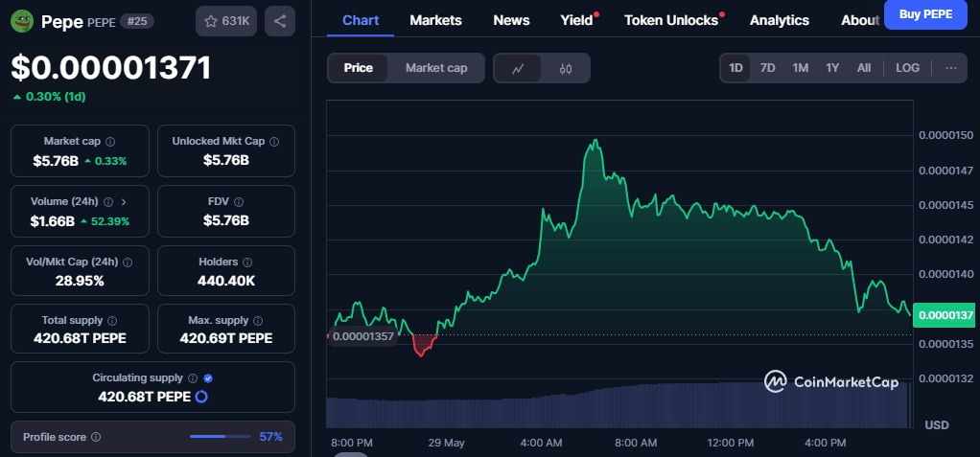Viewport: 980px width, 457px height.
Task: Click the 440.40K holders value
Action: 226,281
